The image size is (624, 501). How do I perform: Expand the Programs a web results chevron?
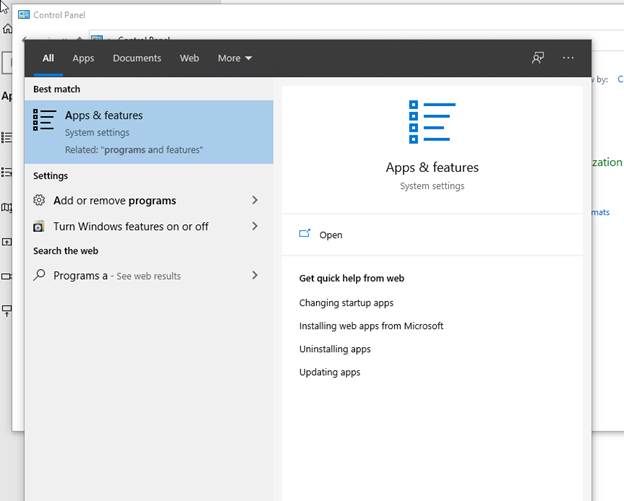(255, 275)
